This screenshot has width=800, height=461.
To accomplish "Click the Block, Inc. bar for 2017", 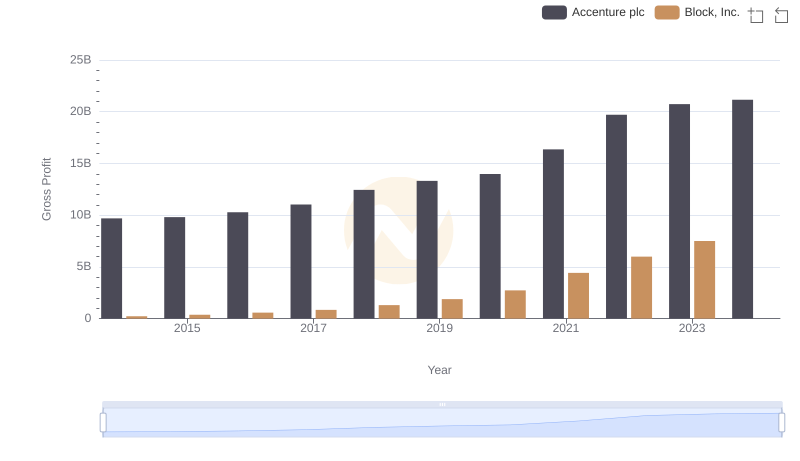I will tap(326, 314).
